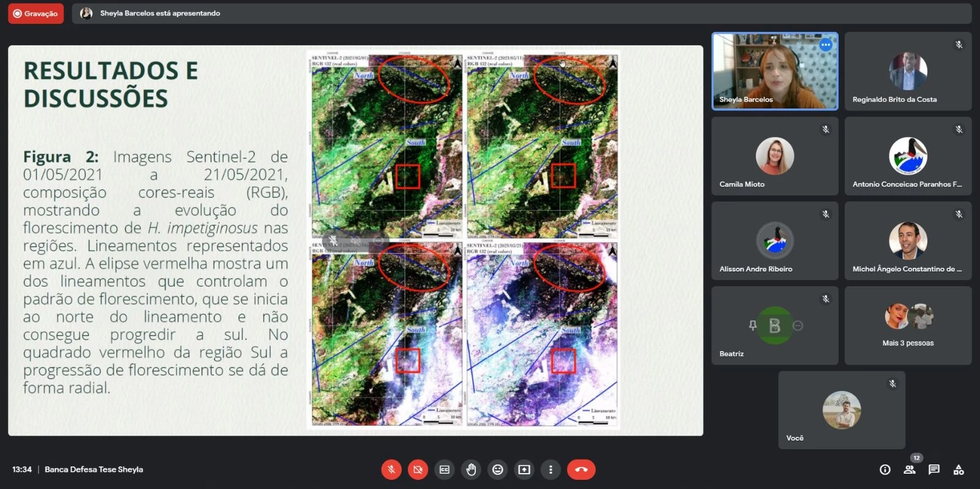Select Camila Mioto's participant tile
The width and height of the screenshot is (980, 489).
click(x=775, y=156)
